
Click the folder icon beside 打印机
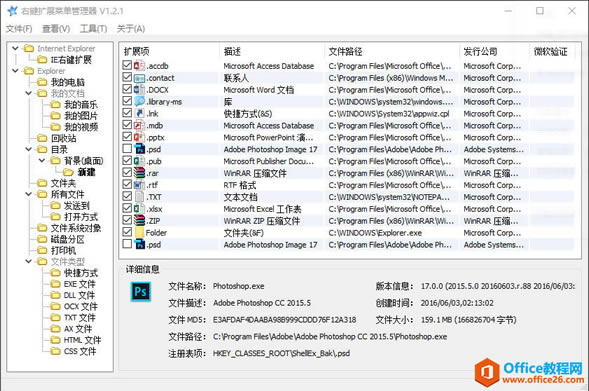click(x=42, y=251)
